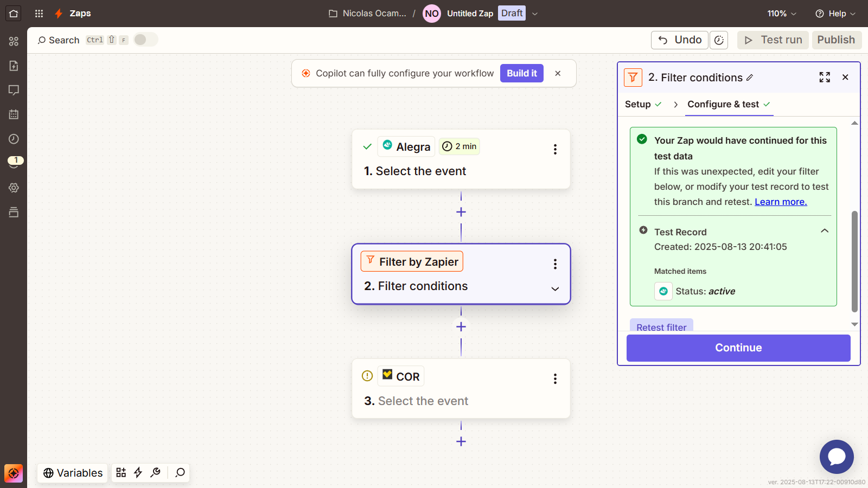Image resolution: width=868 pixels, height=488 pixels.
Task: Open the sidebar comments icon
Action: [x=14, y=90]
